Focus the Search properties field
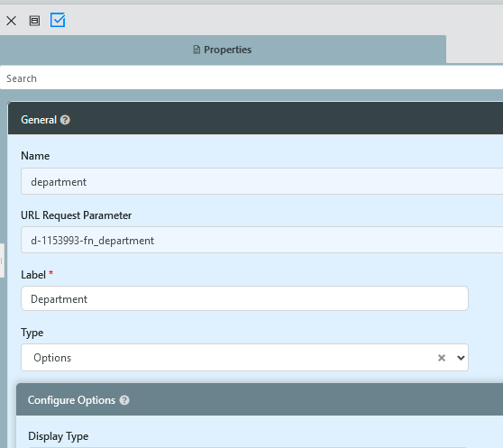Viewport: 503px width, 448px height. coord(251,78)
